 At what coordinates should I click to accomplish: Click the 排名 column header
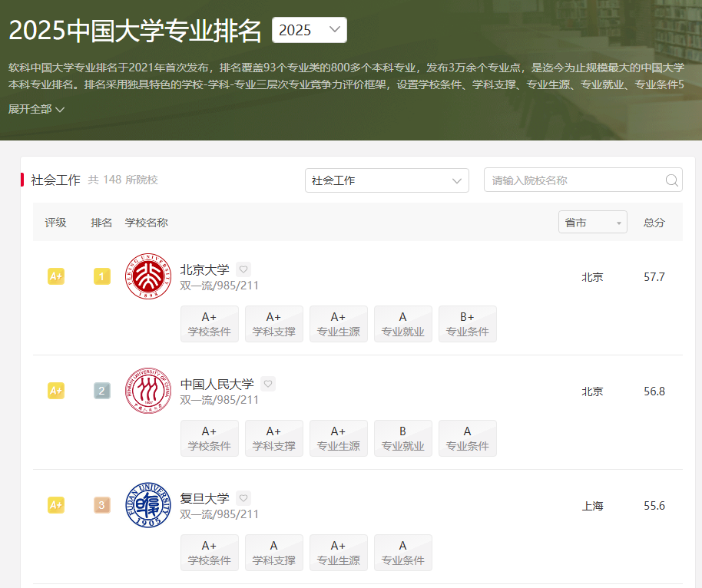101,223
